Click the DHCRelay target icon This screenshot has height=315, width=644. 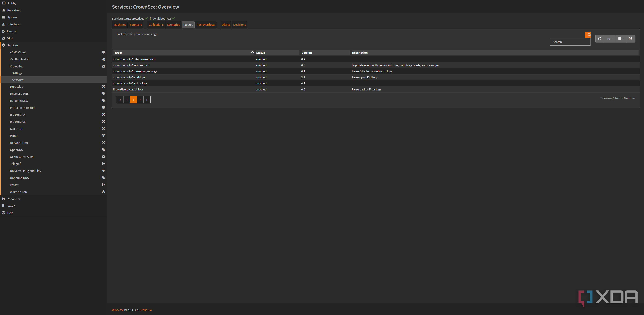(x=104, y=86)
